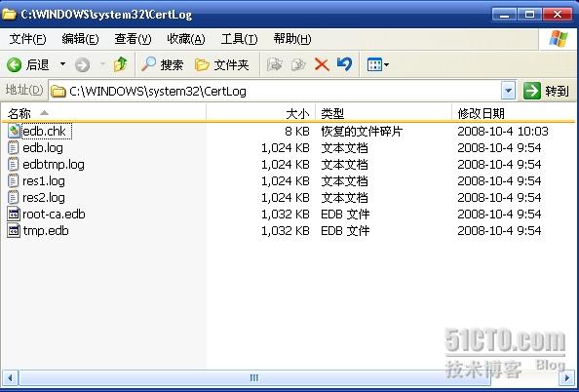
Task: Click the Copy To toolbar icon
Action: (298, 65)
